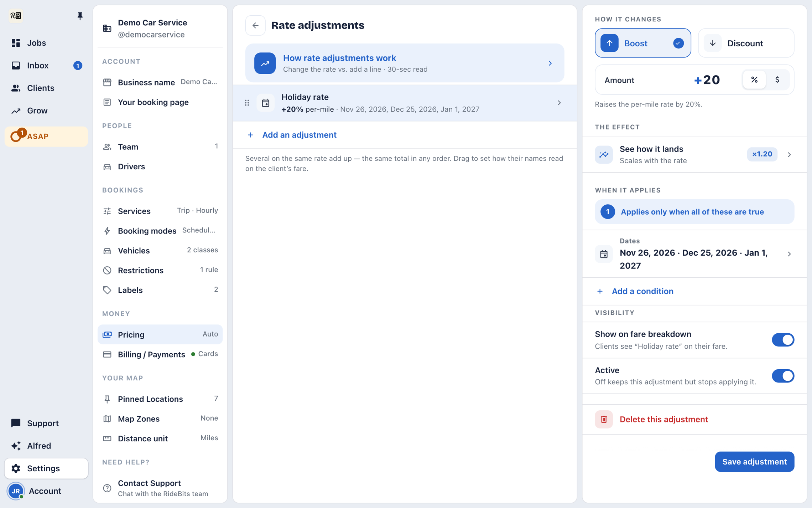Click the Discount down-arrow icon
812x508 pixels.
coord(713,43)
